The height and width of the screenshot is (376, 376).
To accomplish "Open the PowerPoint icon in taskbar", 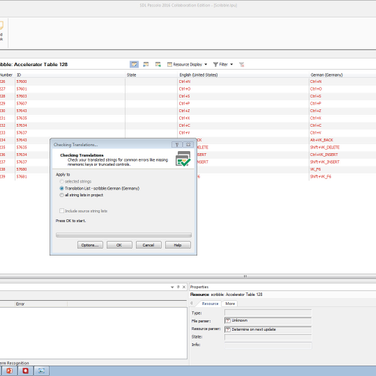I will [x=9, y=371].
